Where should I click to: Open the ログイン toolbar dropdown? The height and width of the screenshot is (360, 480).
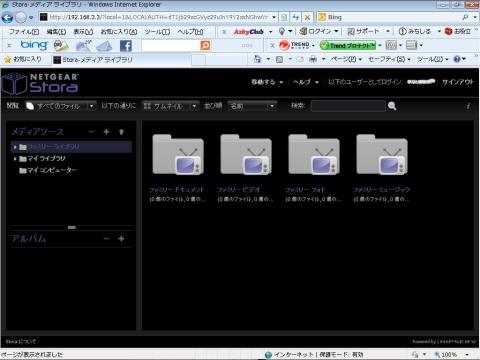click(x=319, y=31)
